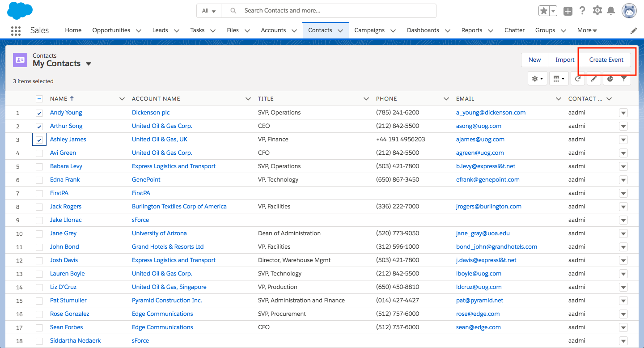Open the Setup gear icon
Image resolution: width=644 pixels, height=348 pixels.
[x=597, y=11]
